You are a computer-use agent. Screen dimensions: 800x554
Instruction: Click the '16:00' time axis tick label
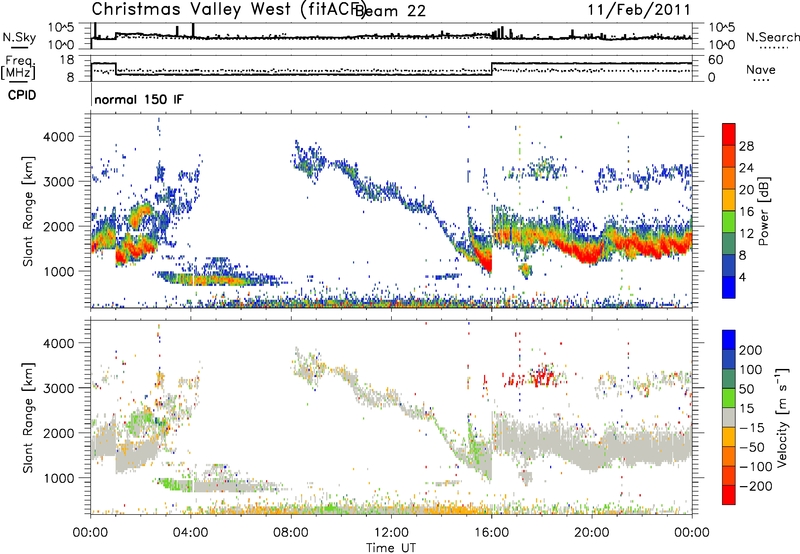(491, 533)
